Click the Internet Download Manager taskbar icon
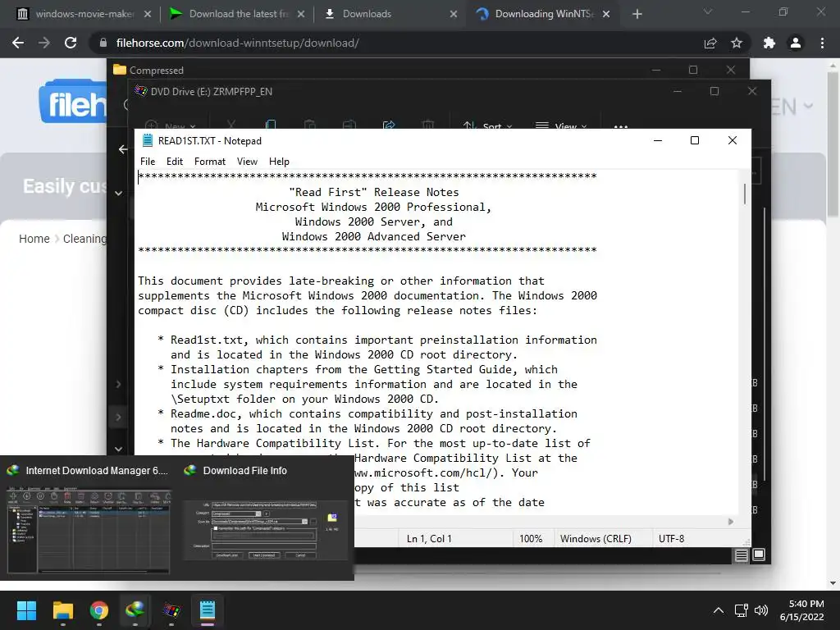Screen dimensions: 840x630 pyautogui.click(x=135, y=610)
